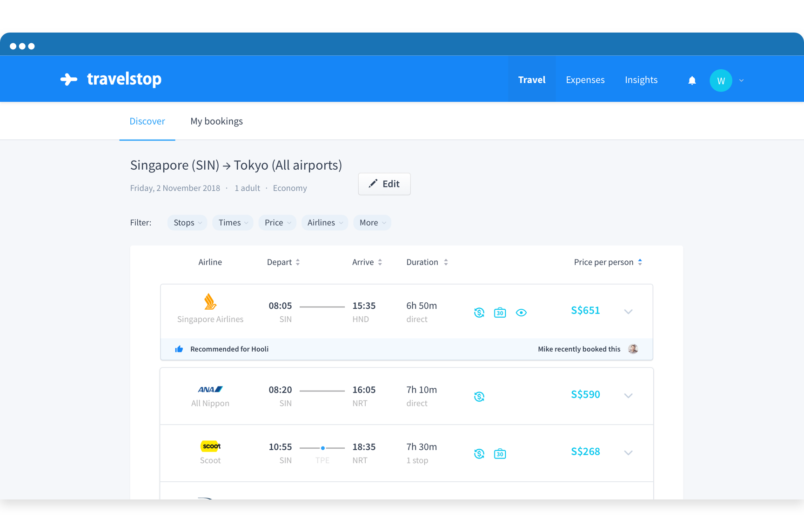
Task: Click the travelstop wordmark
Action: coord(124,79)
